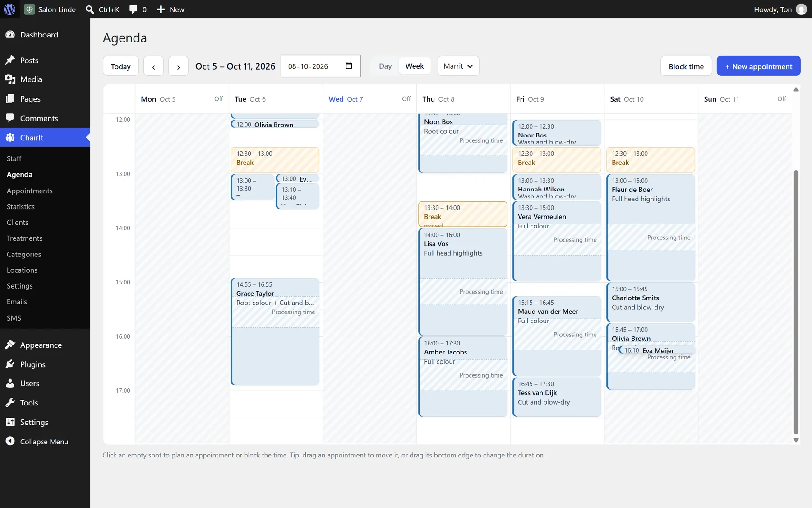Click the Settings sliders icon in sidebar
Image resolution: width=812 pixels, height=508 pixels.
click(10, 422)
